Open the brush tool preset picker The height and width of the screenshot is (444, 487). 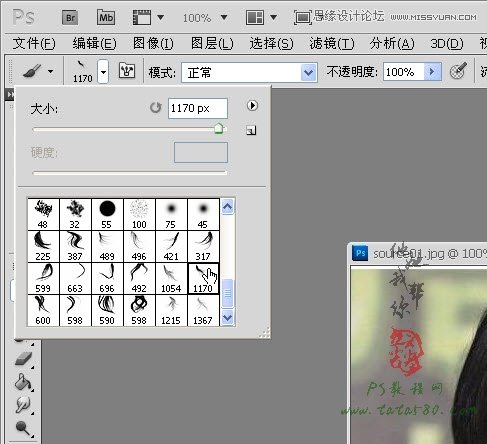32,71
